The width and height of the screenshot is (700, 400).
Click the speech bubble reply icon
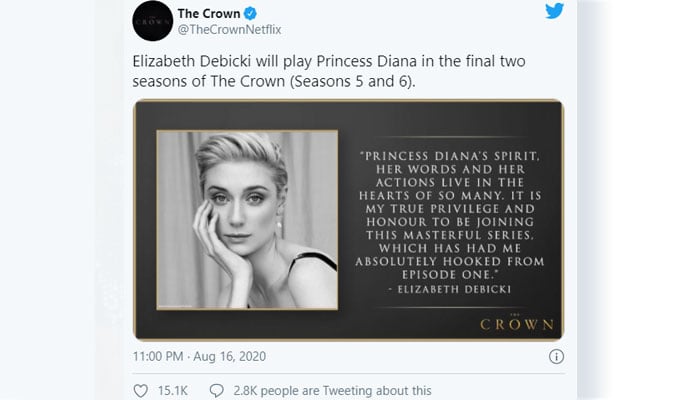point(214,390)
